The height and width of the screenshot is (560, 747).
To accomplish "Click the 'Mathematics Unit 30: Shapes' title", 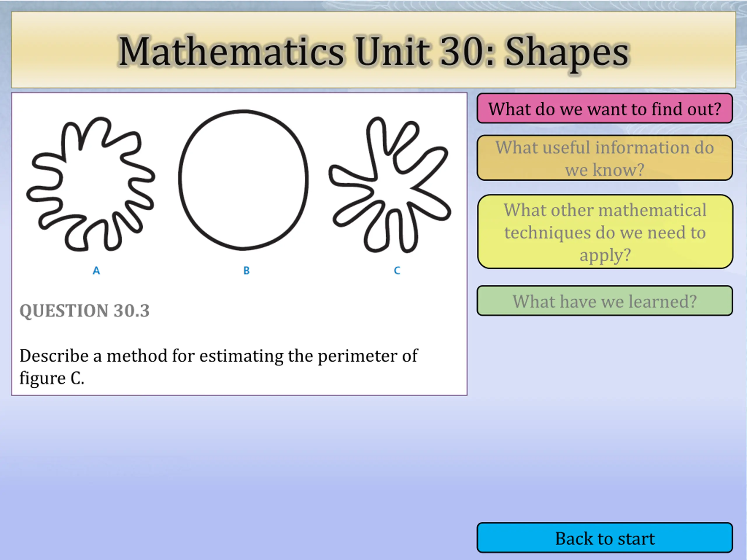I will pos(373,52).
